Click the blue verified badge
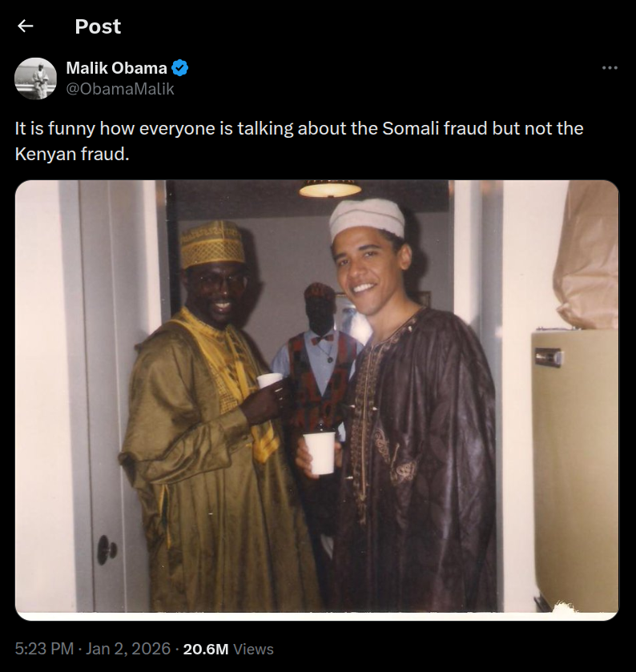 coord(180,68)
